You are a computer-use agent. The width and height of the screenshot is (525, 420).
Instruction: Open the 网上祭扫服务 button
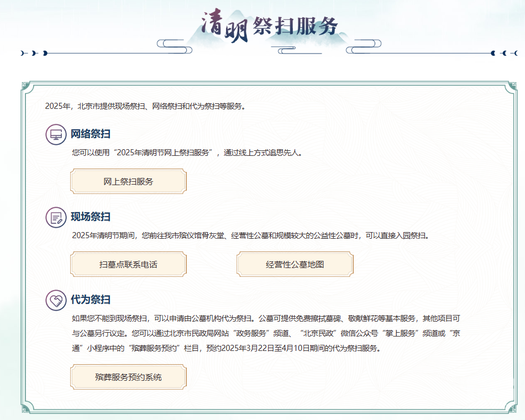coord(128,181)
